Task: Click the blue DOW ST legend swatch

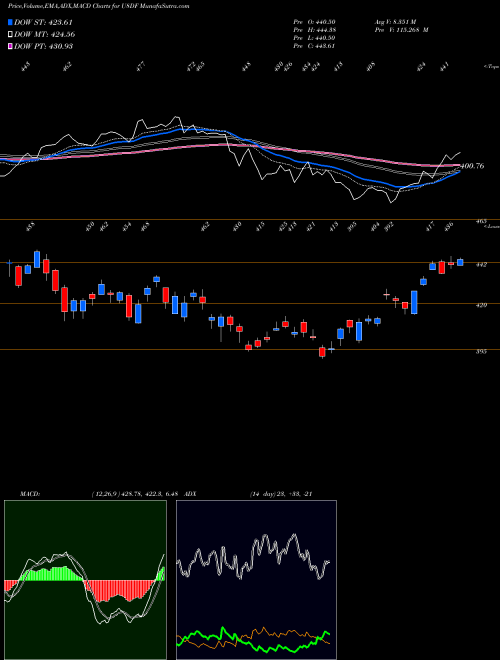Action: pyautogui.click(x=10, y=22)
